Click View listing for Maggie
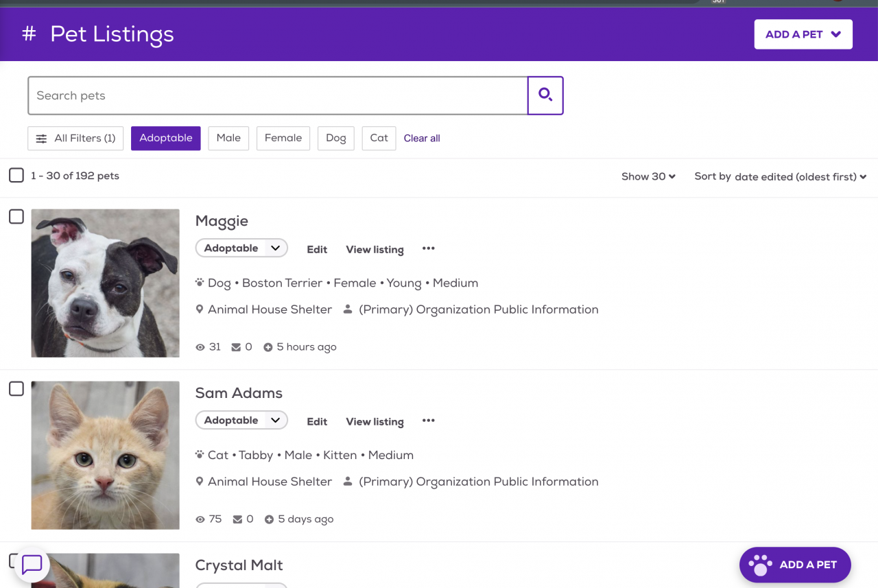878x588 pixels. click(x=375, y=250)
